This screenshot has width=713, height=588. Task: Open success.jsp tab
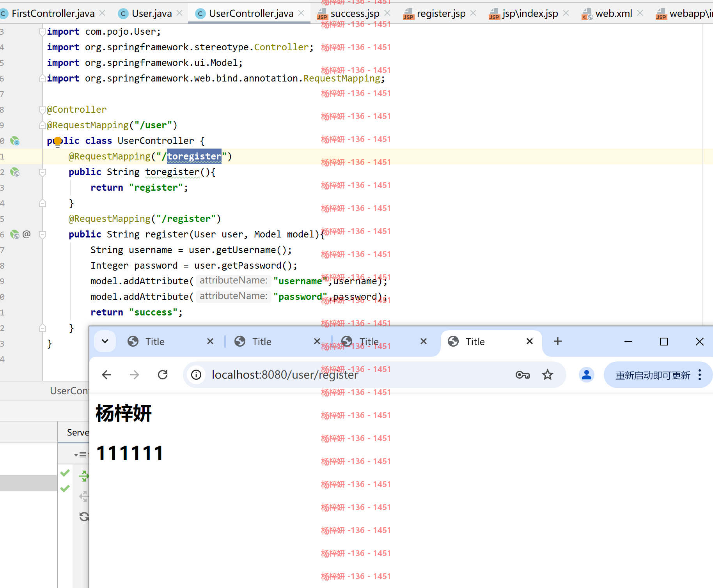(x=355, y=13)
